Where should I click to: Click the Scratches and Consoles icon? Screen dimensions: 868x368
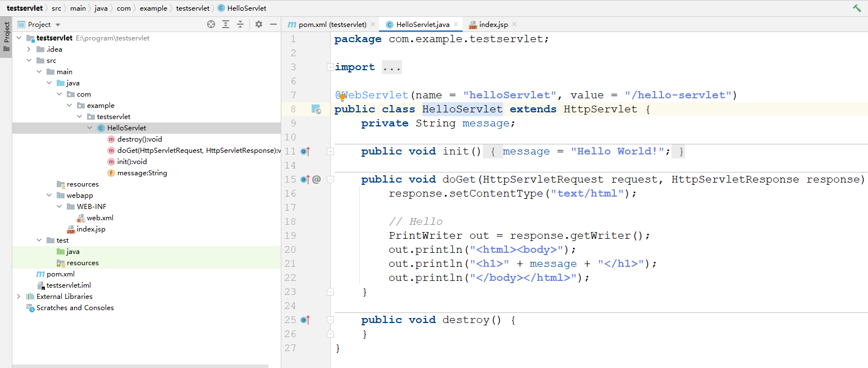(x=30, y=308)
